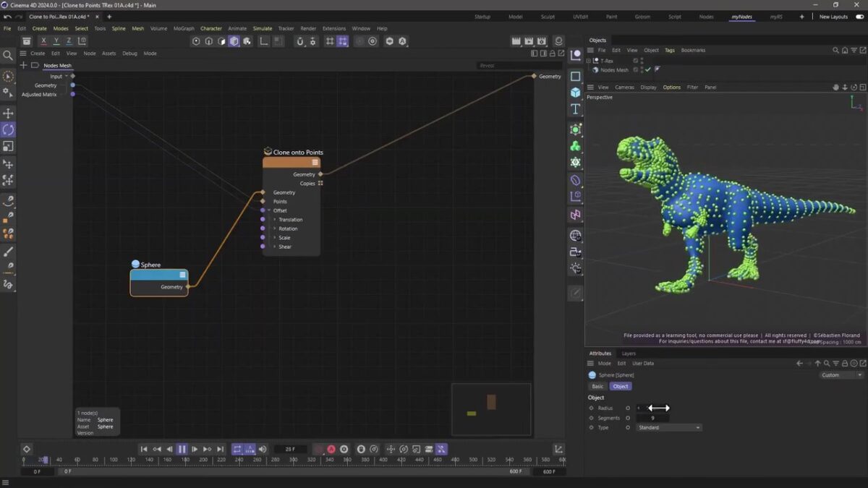Go to end of timeline
Image resolution: width=868 pixels, height=488 pixels.
[x=221, y=449]
